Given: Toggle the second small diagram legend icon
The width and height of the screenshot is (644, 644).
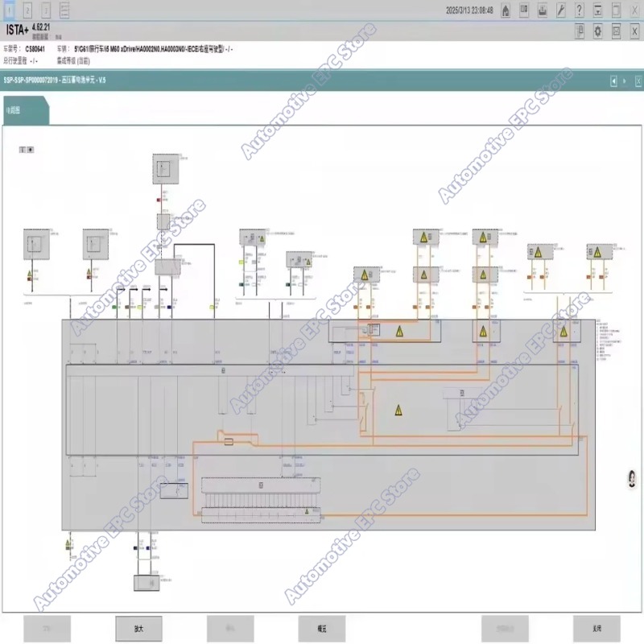Looking at the screenshot, I should point(31,150).
